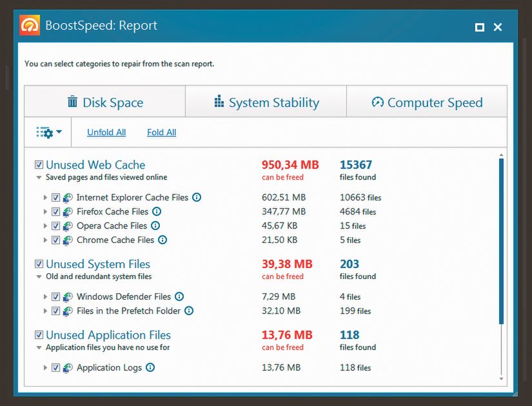Collapse the Unused Application Files section arrow

[x=39, y=348]
